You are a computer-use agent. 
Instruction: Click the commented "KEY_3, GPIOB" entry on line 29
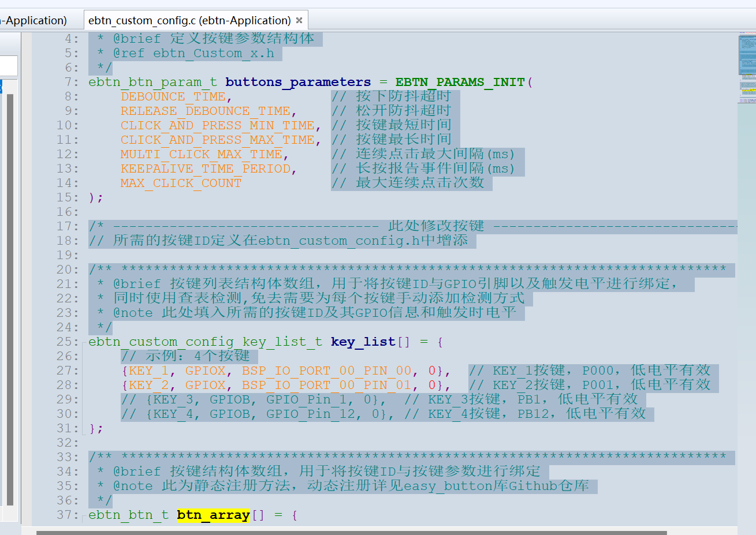[254, 400]
